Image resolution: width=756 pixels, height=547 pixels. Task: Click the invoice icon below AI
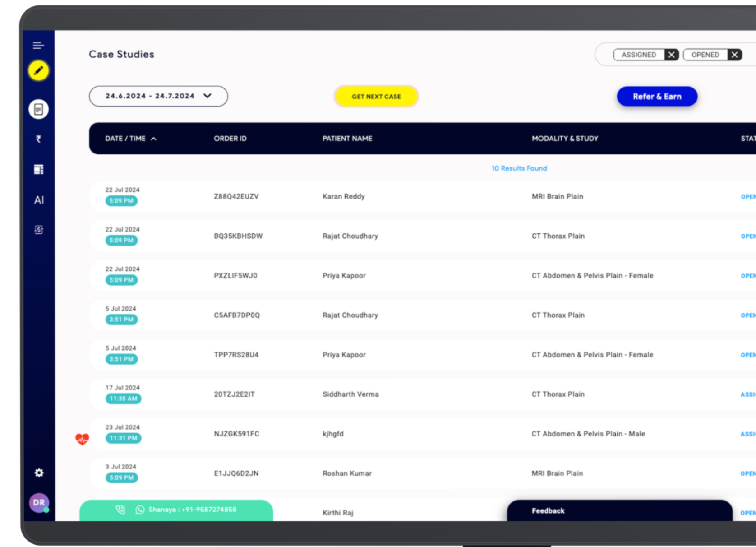39,230
